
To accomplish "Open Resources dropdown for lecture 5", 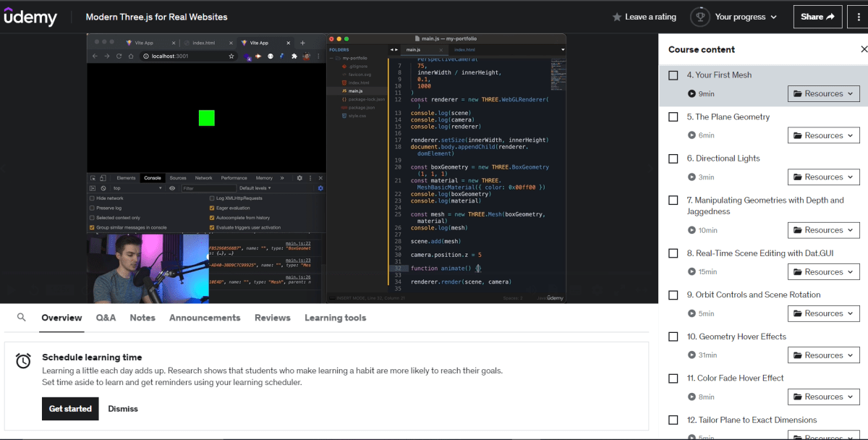I will pos(823,135).
